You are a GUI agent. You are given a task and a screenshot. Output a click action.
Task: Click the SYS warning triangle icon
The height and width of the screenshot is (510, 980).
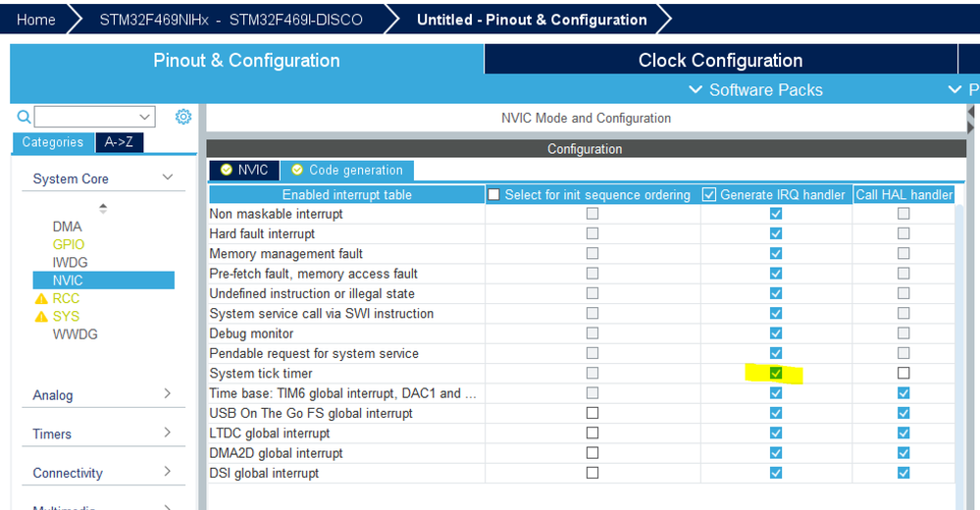click(41, 317)
